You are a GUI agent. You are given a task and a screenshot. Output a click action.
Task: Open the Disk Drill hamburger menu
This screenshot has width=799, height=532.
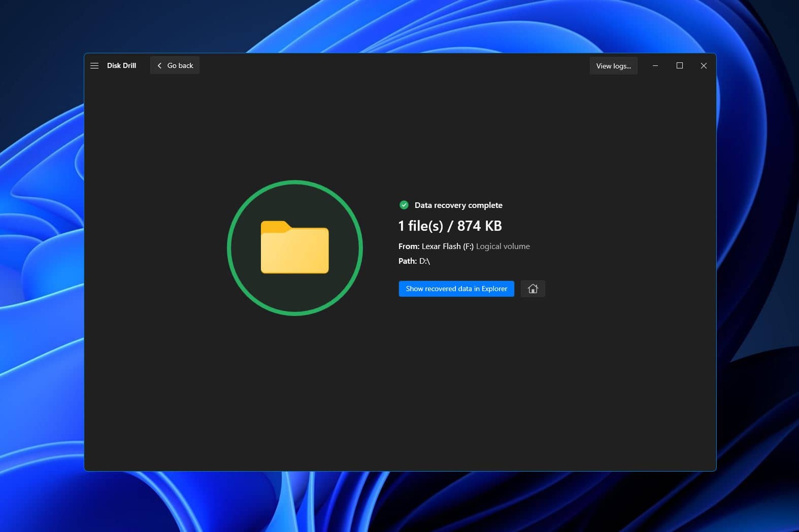coord(94,65)
